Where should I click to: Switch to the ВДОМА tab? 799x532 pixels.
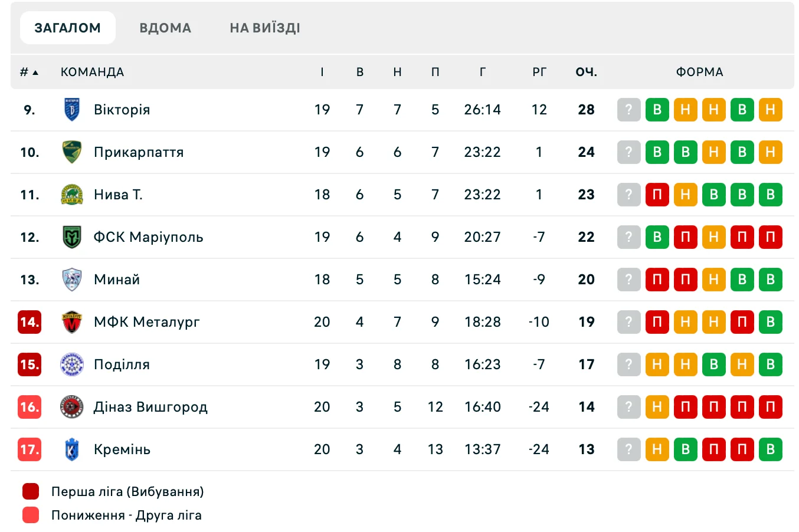[165, 28]
